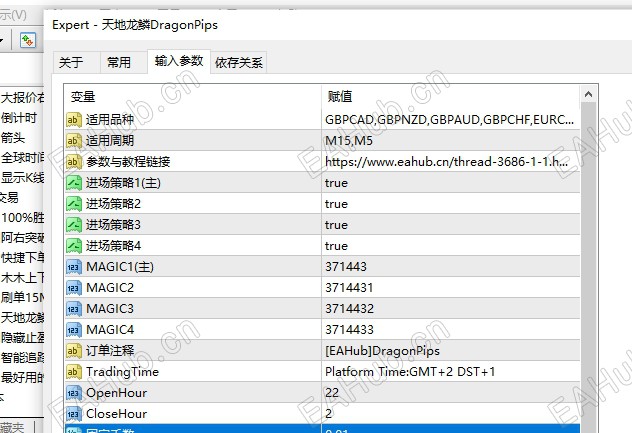
Task: Select the 输入参数 tab
Action: tap(179, 61)
